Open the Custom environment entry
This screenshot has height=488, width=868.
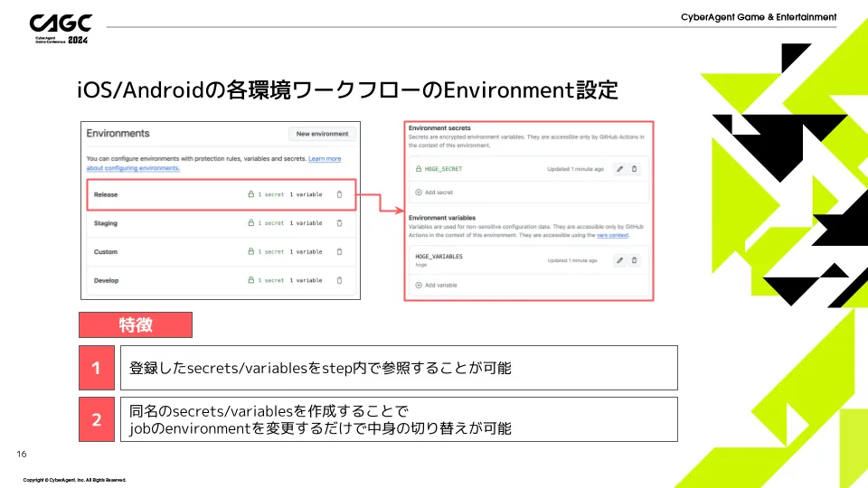click(x=106, y=252)
